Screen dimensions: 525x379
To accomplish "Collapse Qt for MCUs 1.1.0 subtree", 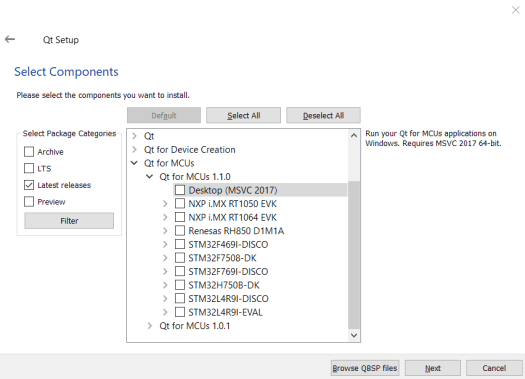I will 150,176.
